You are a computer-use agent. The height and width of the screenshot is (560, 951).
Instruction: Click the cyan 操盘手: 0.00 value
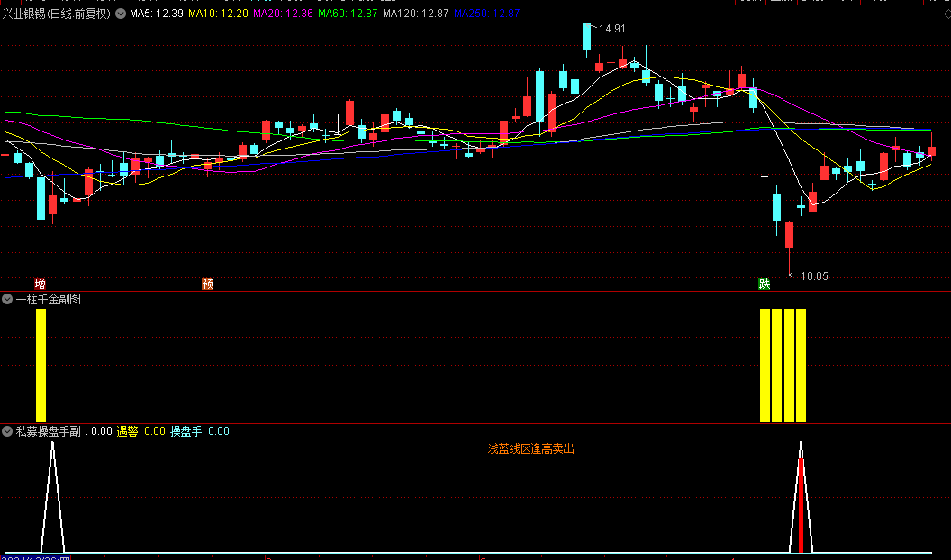(x=200, y=431)
